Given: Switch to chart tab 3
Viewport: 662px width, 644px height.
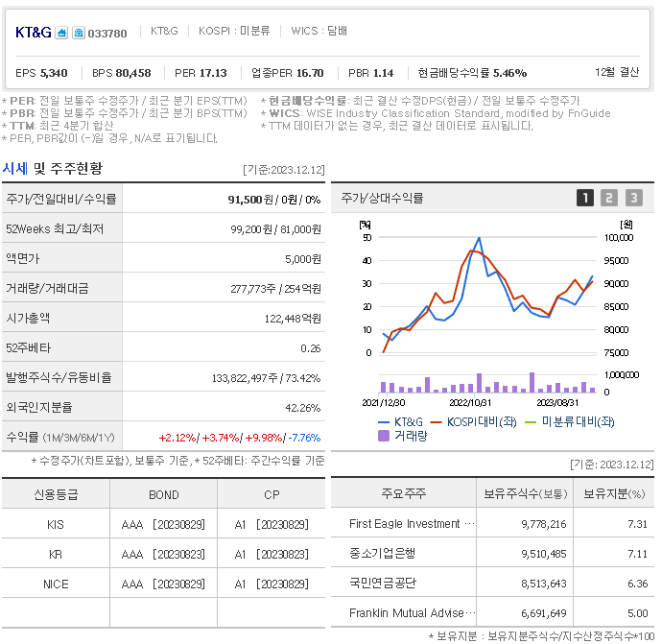Looking at the screenshot, I should (x=634, y=198).
